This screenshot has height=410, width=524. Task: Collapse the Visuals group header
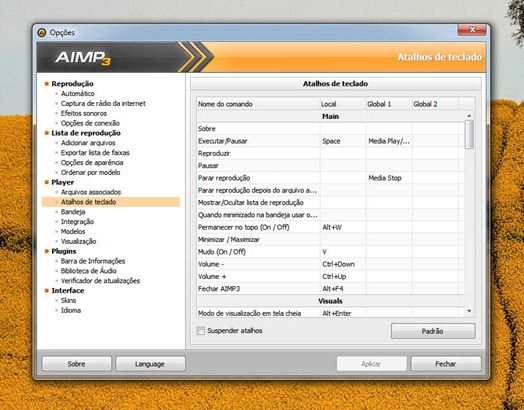click(331, 301)
